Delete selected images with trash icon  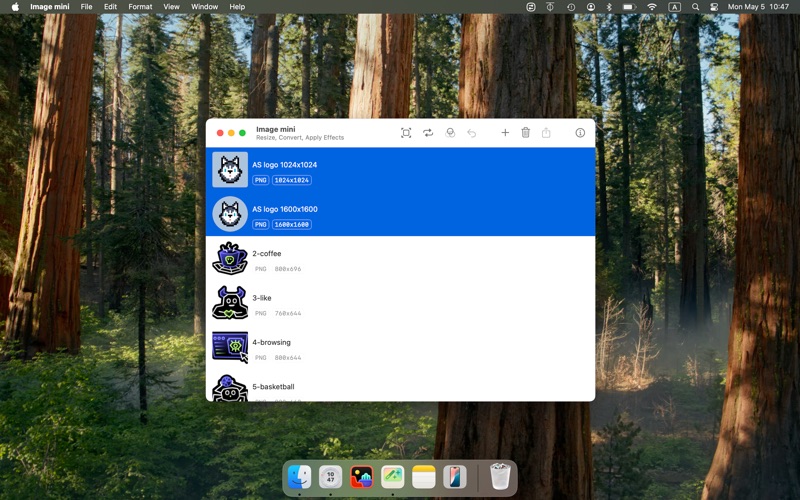coord(526,133)
